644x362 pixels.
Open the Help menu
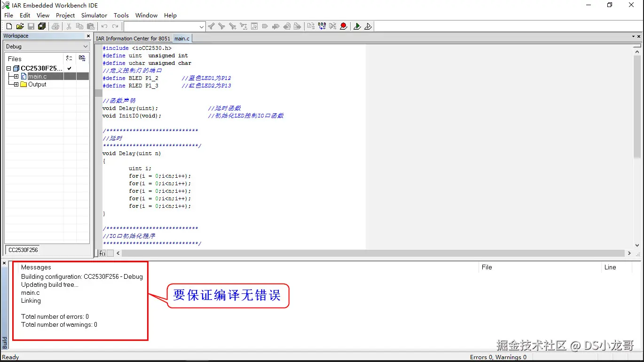tap(170, 15)
